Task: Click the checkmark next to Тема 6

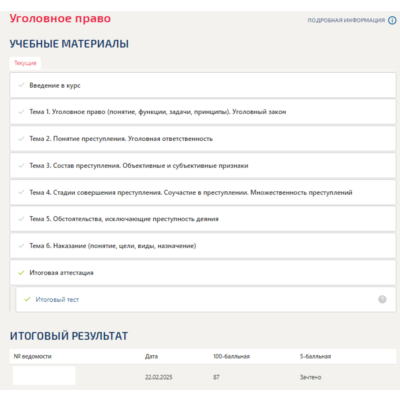Action: click(21, 246)
